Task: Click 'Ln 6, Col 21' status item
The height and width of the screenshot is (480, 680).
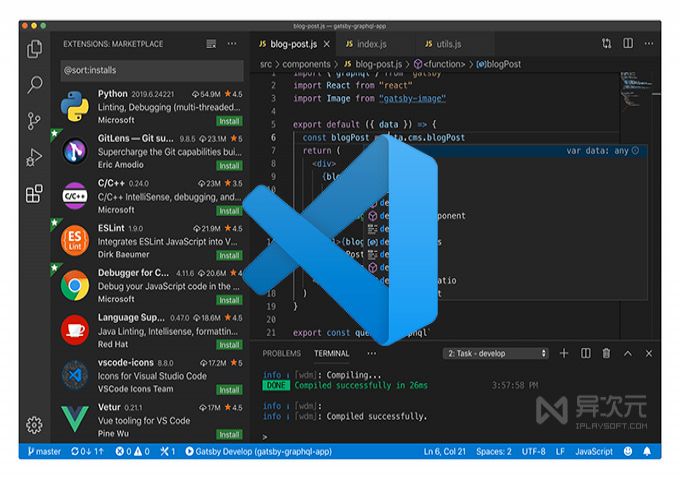Action: pyautogui.click(x=445, y=451)
